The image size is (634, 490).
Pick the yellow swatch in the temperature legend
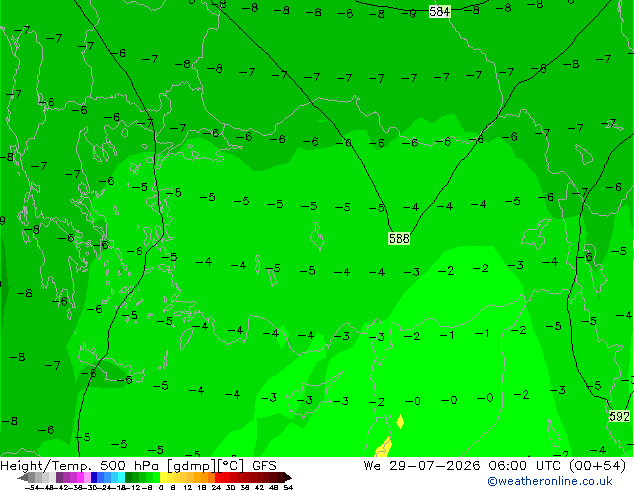pyautogui.click(x=164, y=477)
